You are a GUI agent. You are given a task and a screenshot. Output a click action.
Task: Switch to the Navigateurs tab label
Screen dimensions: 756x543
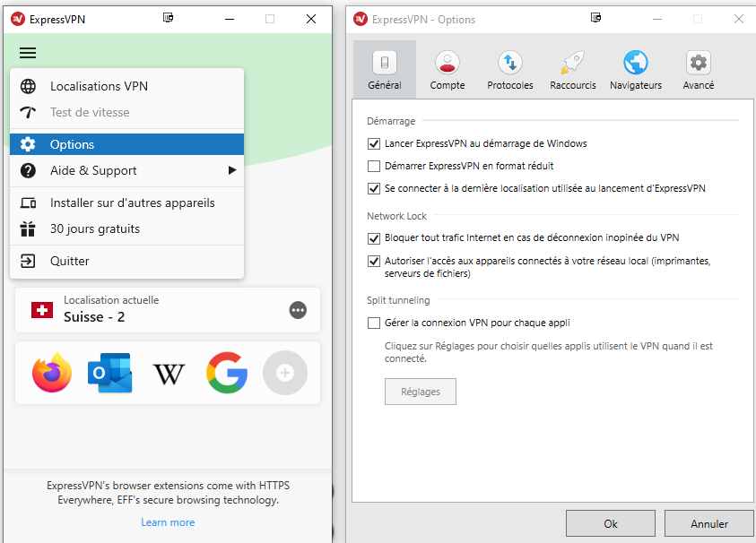tap(636, 85)
